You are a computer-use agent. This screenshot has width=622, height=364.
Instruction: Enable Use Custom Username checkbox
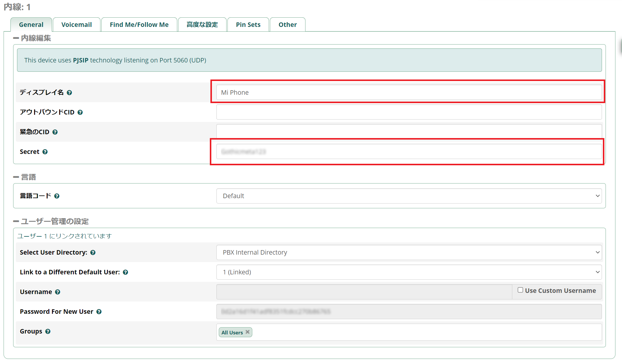point(520,290)
